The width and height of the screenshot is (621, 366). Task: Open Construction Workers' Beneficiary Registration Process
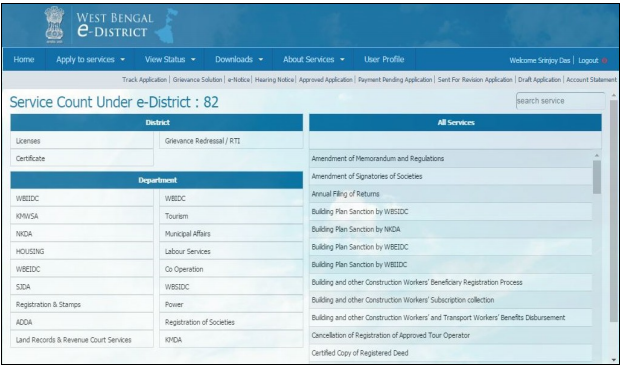pyautogui.click(x=451, y=282)
